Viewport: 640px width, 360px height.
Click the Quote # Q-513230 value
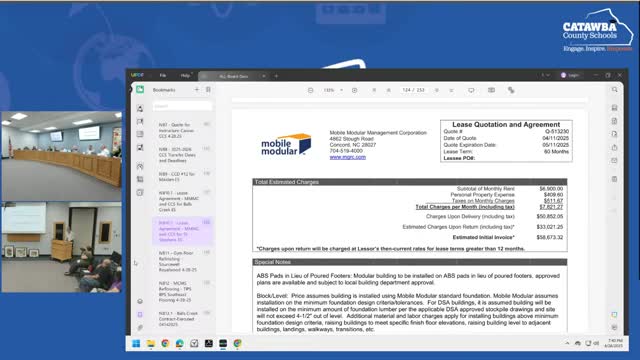tap(557, 131)
